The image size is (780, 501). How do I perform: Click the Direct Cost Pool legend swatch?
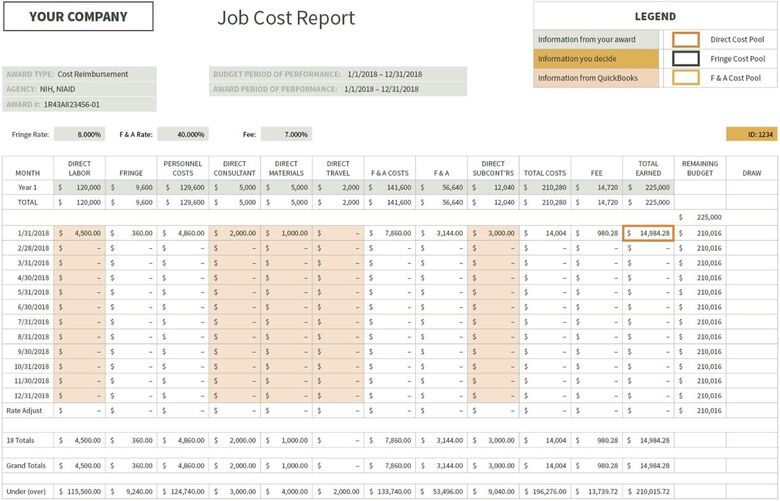click(685, 39)
